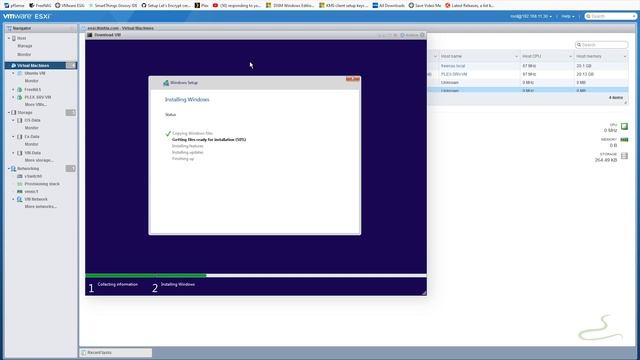
Task: Expand the FreeNAS VM node
Action: (13, 89)
